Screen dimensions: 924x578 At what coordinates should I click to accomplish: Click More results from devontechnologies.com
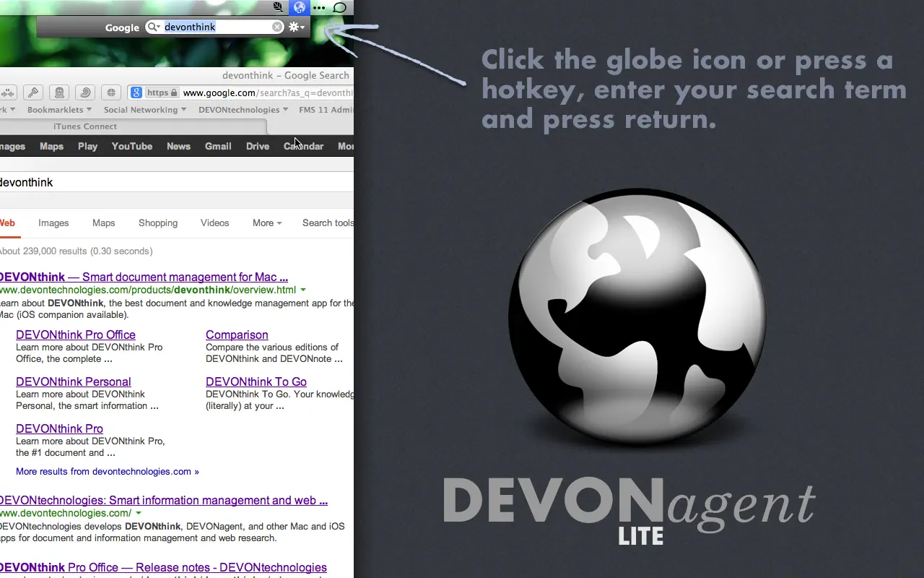[x=107, y=471]
